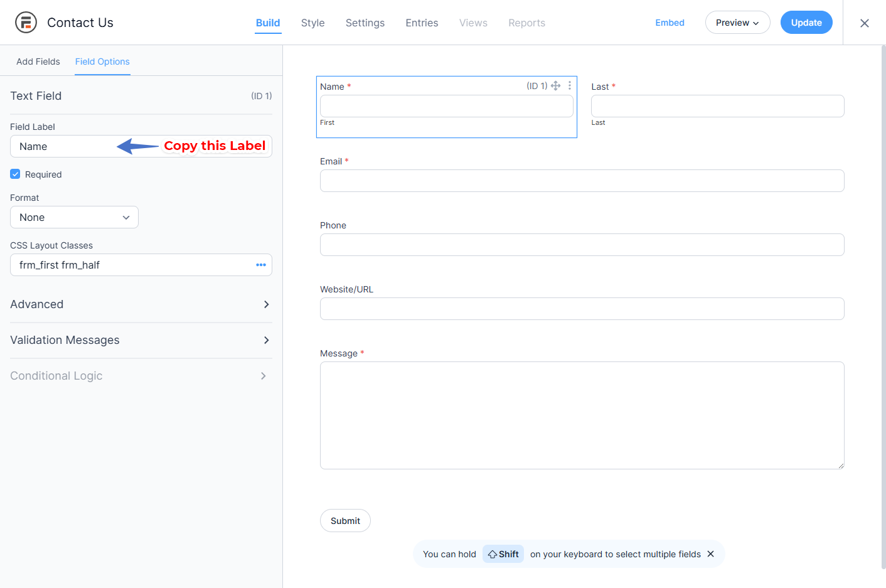The width and height of the screenshot is (886, 588).
Task: Switch to the Style tab
Action: pos(312,23)
